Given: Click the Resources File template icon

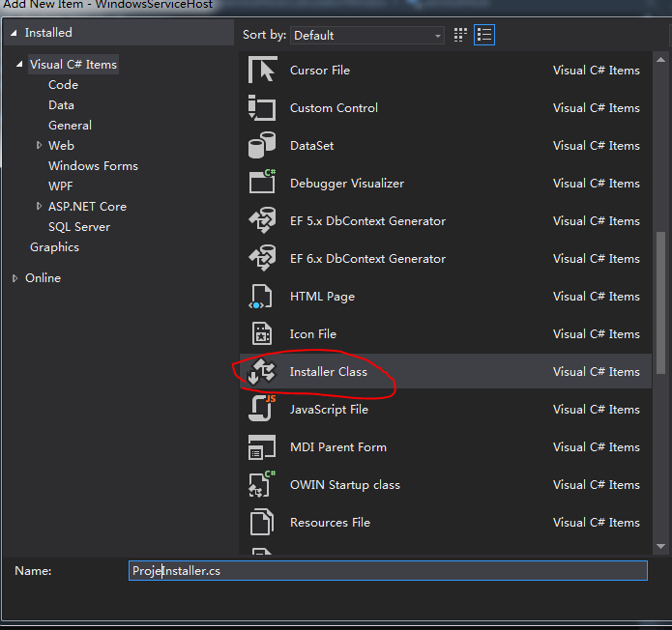Looking at the screenshot, I should (x=262, y=522).
